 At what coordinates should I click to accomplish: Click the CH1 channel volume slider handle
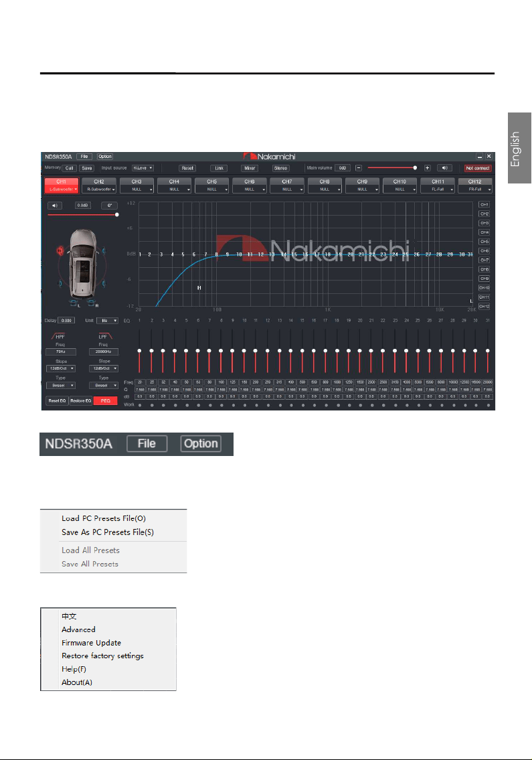coord(116,215)
